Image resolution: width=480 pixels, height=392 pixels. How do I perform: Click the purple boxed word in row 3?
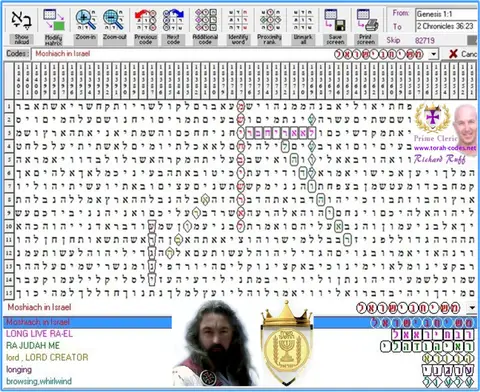click(281, 133)
